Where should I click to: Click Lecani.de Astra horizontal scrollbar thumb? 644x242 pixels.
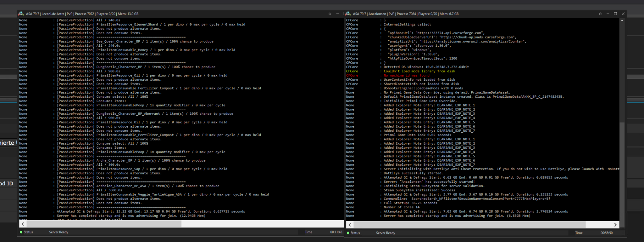click(104, 224)
